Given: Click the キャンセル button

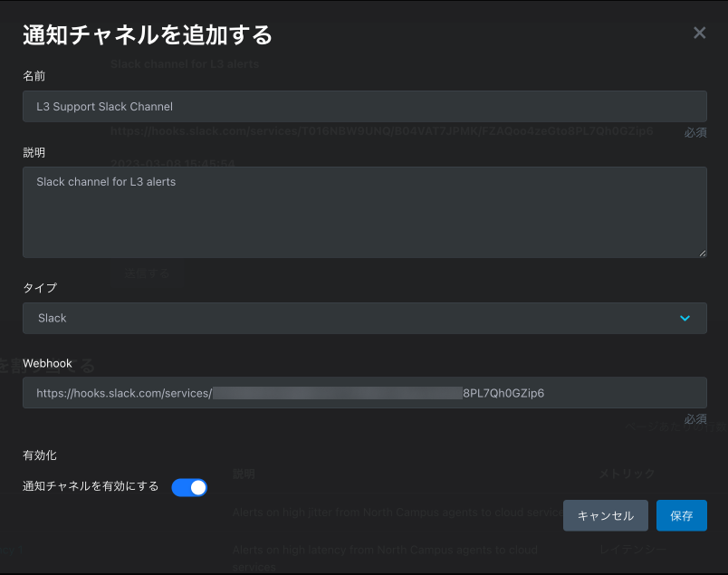Looking at the screenshot, I should coord(606,515).
